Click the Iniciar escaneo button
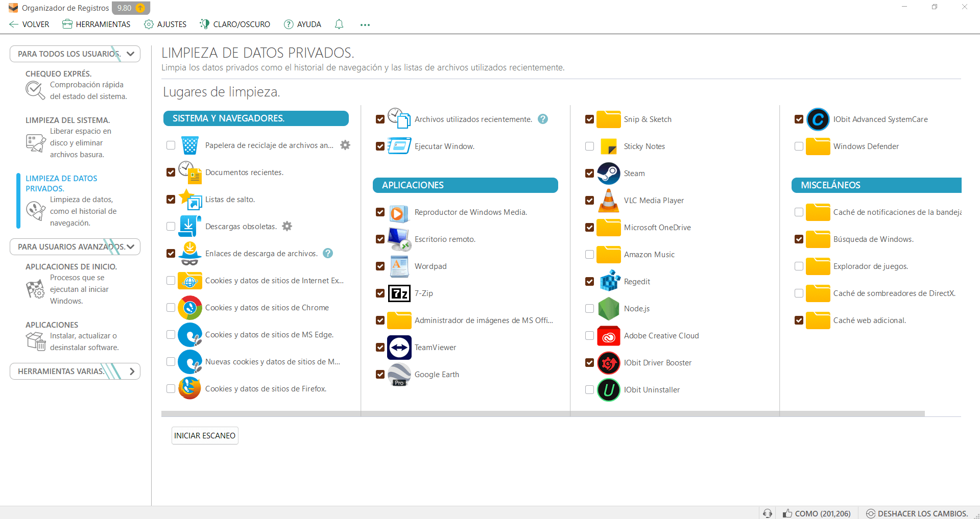 205,435
